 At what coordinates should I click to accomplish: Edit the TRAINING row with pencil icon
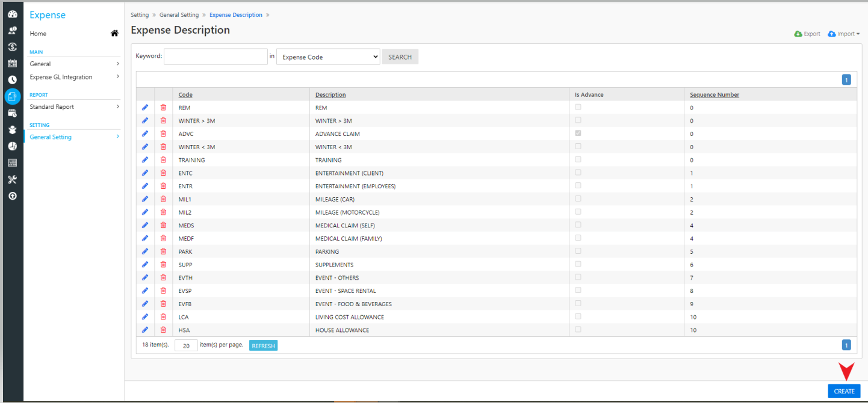click(x=144, y=160)
